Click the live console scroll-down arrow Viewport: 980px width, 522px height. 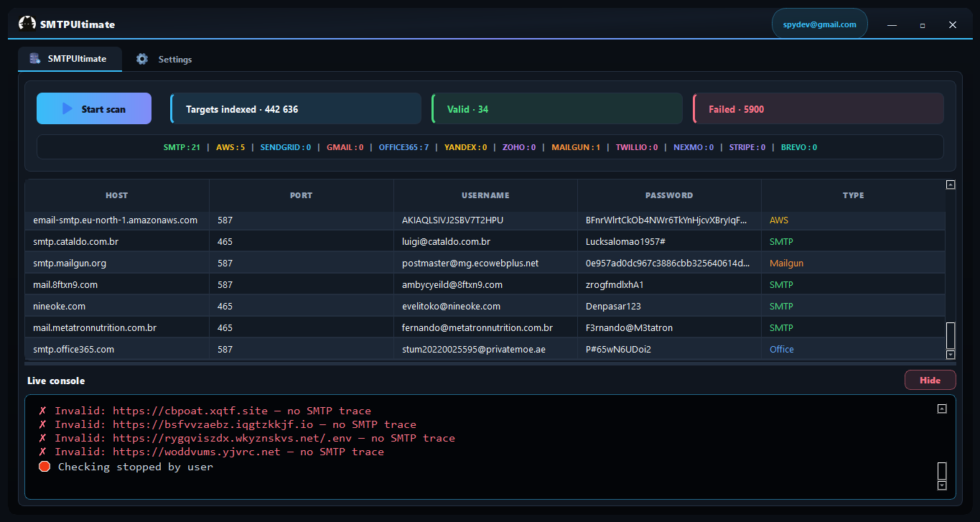(x=942, y=486)
